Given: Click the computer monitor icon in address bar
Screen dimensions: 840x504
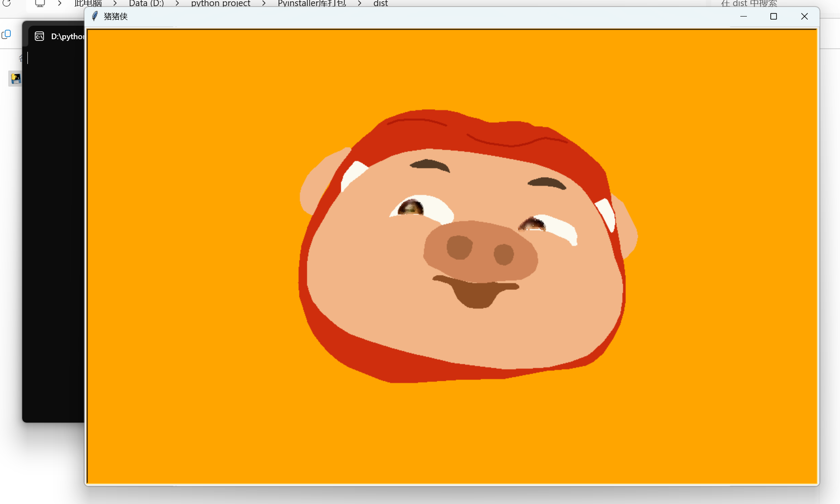Looking at the screenshot, I should 40,3.
